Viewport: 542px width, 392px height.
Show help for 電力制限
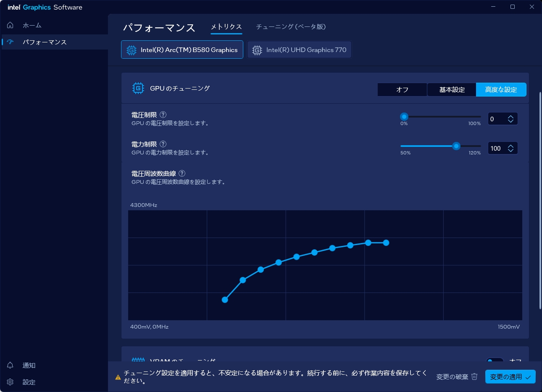[x=163, y=144]
